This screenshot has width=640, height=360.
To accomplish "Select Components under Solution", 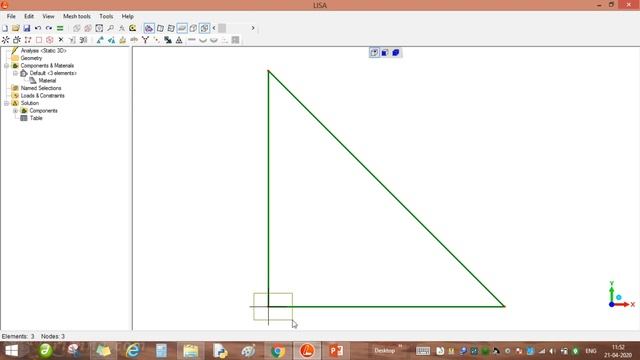I will click(x=43, y=111).
